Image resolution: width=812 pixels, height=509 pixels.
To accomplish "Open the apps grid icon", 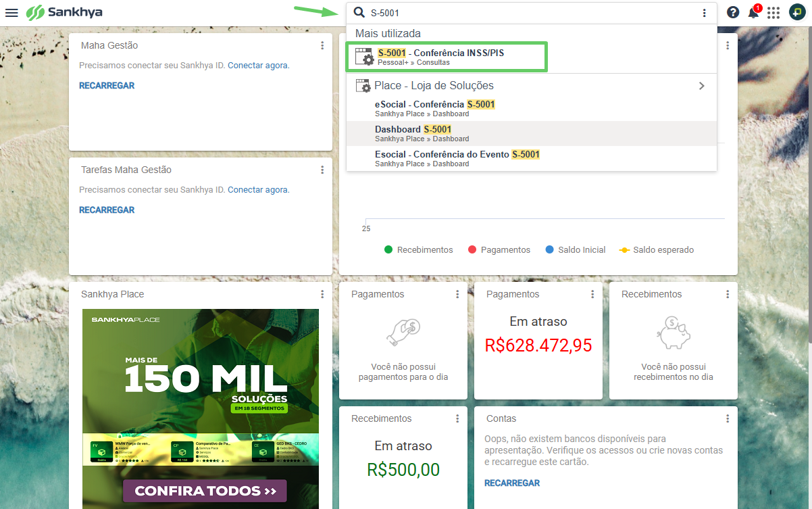I will 773,13.
